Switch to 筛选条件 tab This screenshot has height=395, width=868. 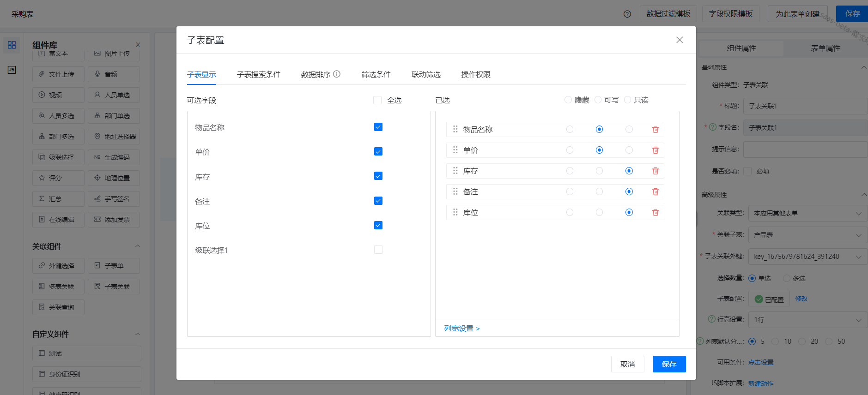(376, 74)
